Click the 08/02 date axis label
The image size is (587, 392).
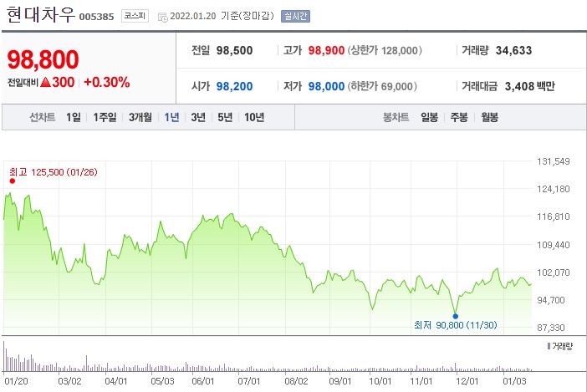click(x=296, y=381)
